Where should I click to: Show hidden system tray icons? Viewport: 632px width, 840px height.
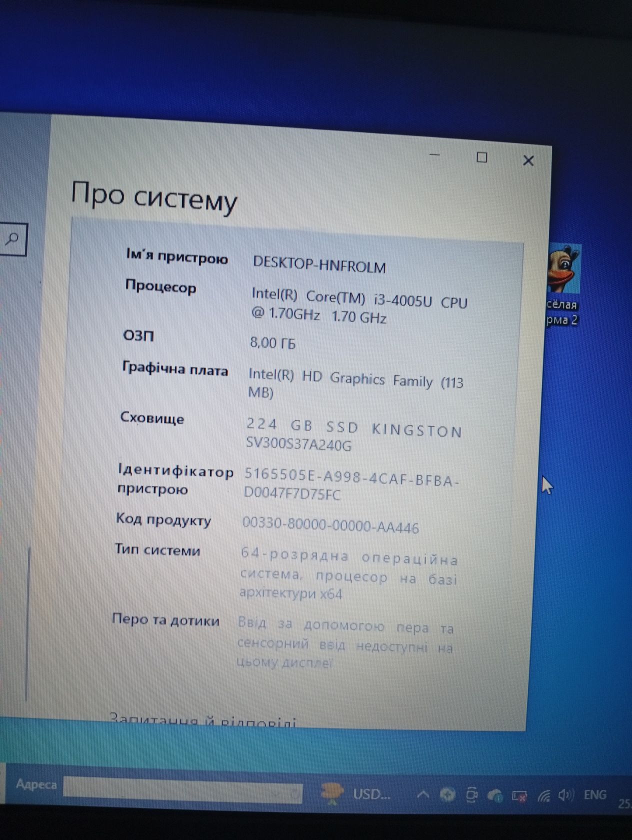423,793
